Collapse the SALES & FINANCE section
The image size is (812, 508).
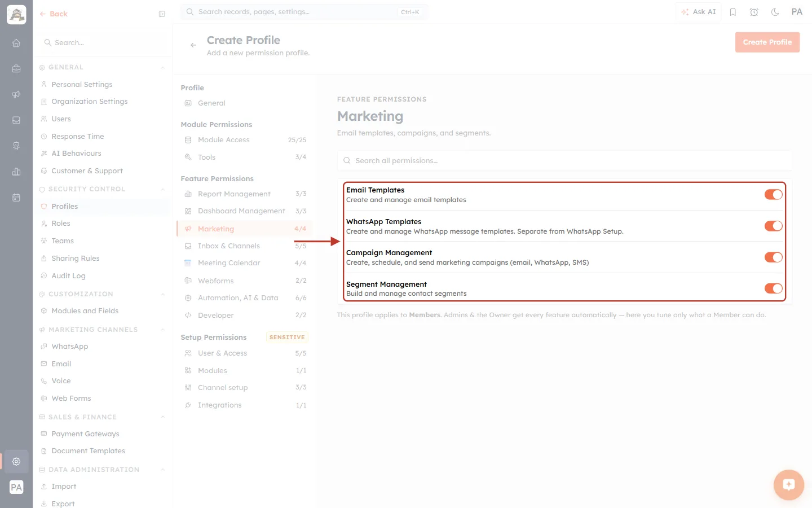(x=163, y=417)
